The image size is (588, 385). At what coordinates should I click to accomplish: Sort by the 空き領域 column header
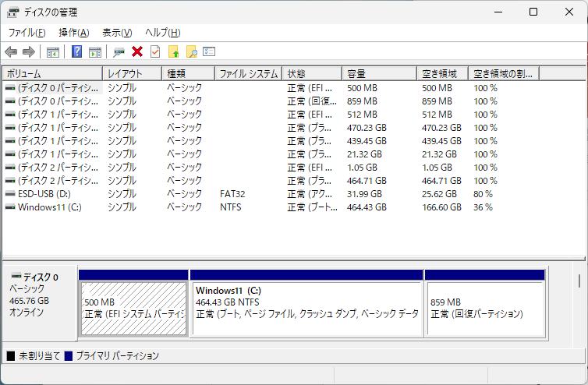click(x=443, y=73)
